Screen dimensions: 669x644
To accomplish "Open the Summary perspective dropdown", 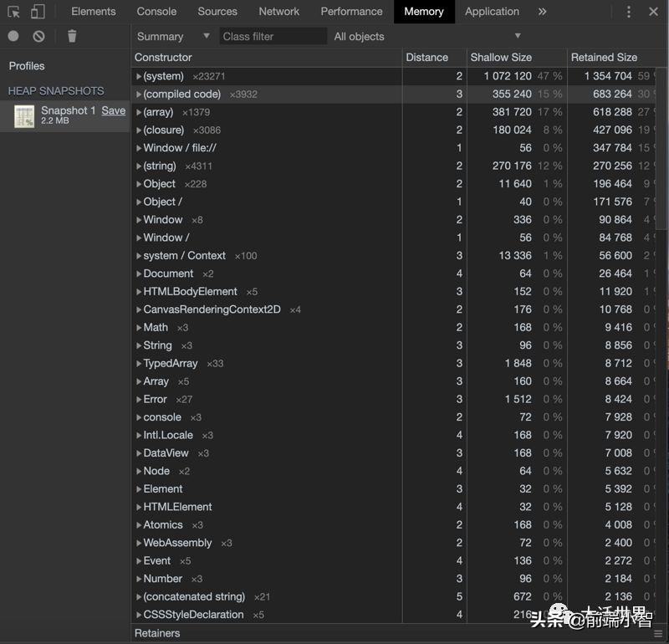I will tap(171, 36).
